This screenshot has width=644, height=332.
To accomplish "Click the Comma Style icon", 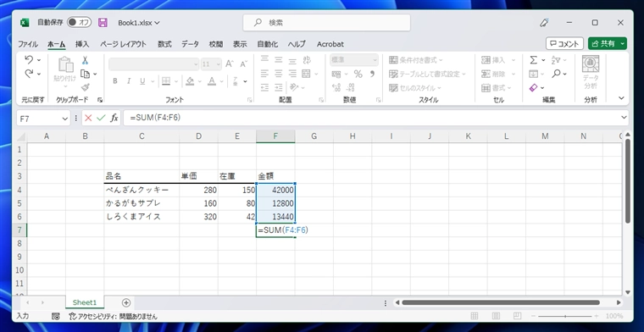I will (x=372, y=74).
